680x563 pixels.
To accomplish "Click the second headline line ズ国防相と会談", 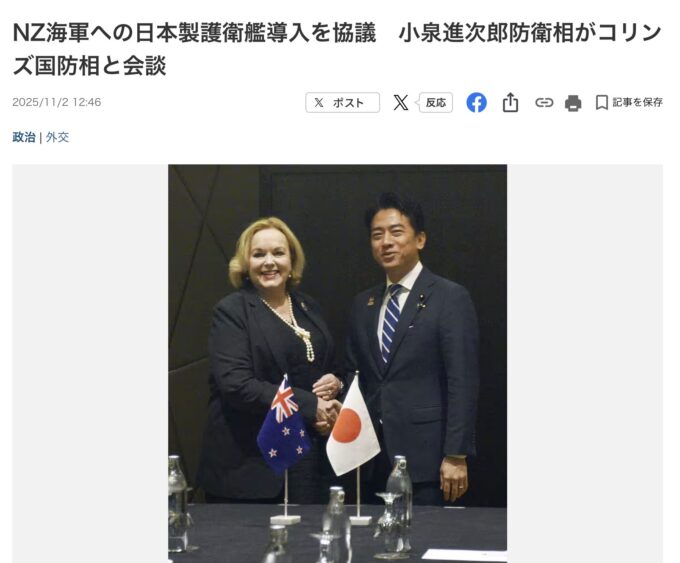I will pyautogui.click(x=89, y=66).
